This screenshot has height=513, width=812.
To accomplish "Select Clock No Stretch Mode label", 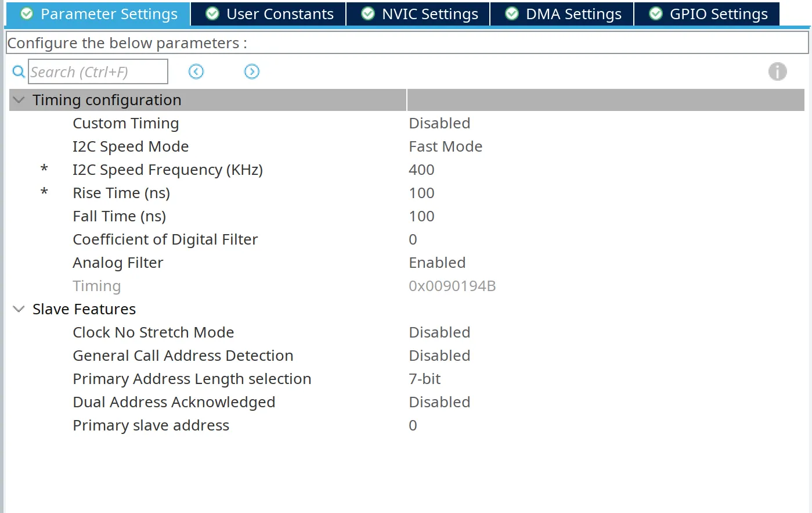I will (x=153, y=332).
